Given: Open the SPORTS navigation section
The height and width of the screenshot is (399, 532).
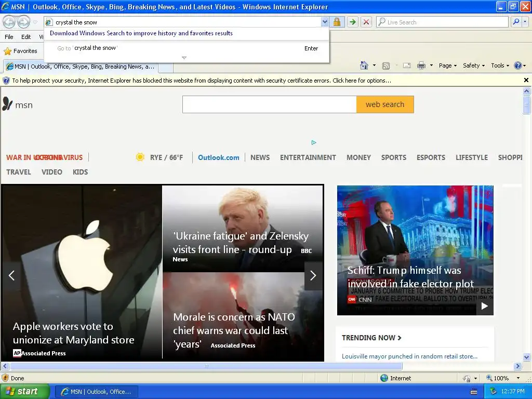Looking at the screenshot, I should pos(394,157).
